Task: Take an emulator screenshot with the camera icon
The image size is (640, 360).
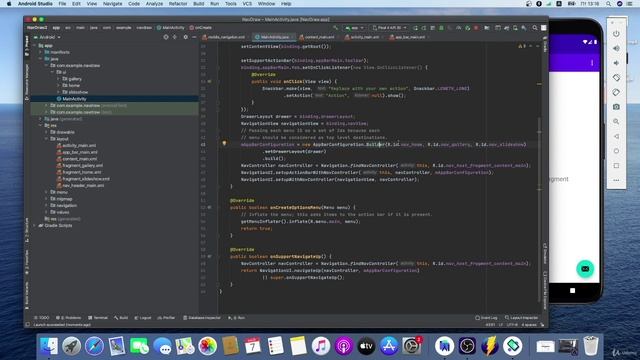Action: (x=616, y=107)
